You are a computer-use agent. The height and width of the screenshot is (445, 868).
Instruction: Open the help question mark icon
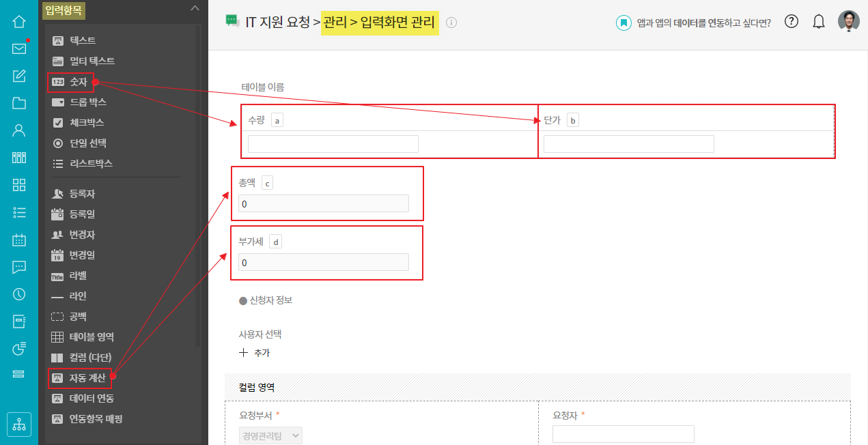tap(792, 21)
